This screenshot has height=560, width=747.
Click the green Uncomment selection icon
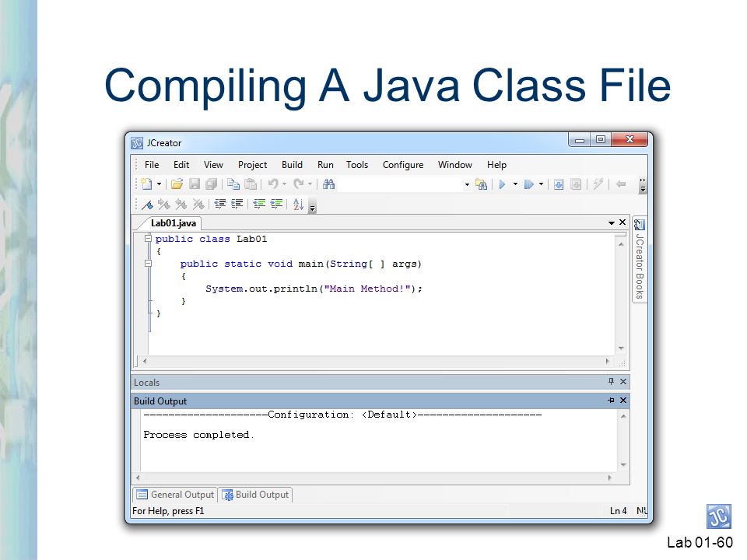(x=277, y=205)
